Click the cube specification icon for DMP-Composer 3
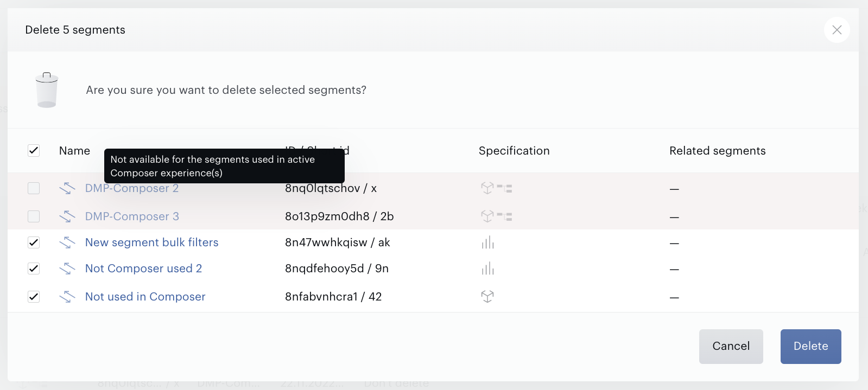Image resolution: width=868 pixels, height=390 pixels. pyautogui.click(x=487, y=216)
